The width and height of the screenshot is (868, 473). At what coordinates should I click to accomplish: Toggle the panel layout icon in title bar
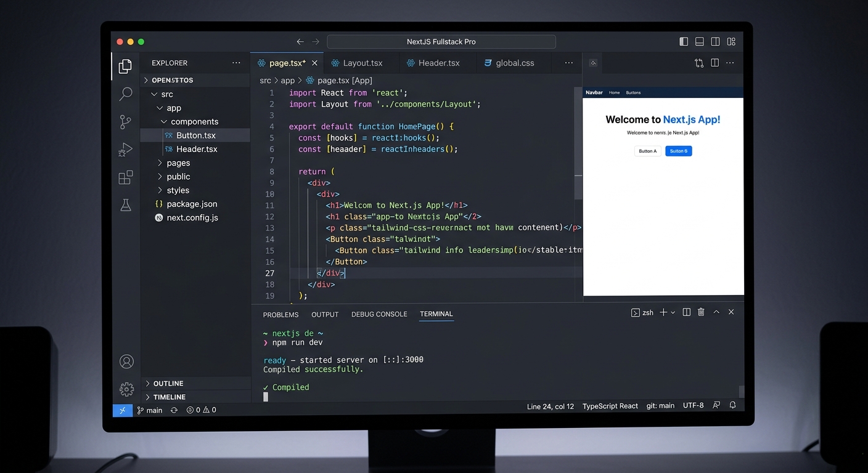pos(699,41)
